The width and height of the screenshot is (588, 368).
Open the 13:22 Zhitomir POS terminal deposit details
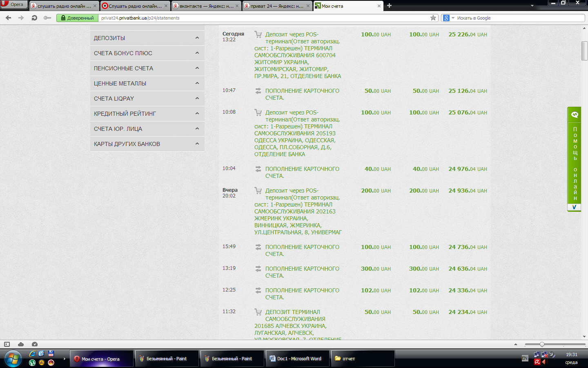(x=298, y=55)
